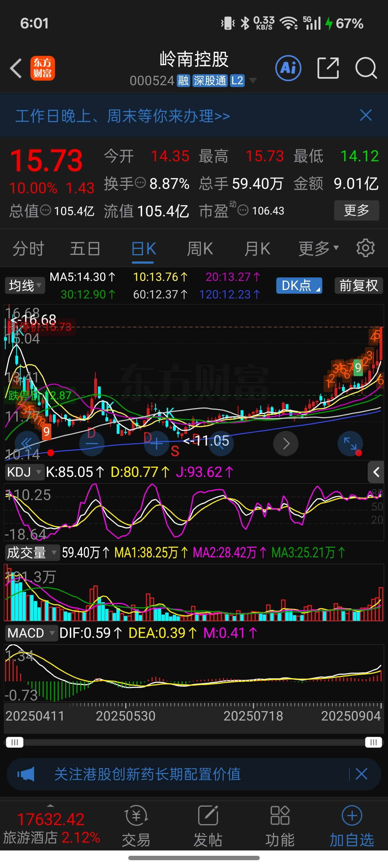The image size is (388, 868).
Task: Tap the Bluetooth status icon
Action: [x=245, y=23]
